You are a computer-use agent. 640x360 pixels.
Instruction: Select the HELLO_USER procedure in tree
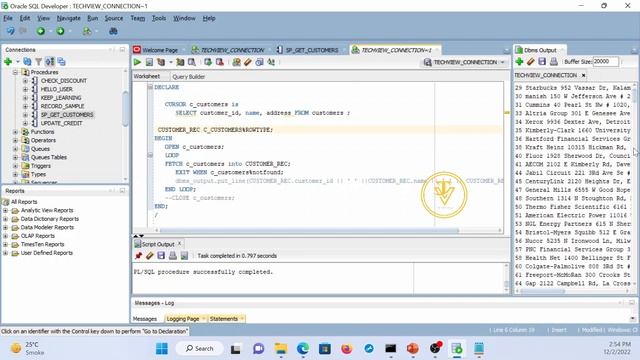pyautogui.click(x=57, y=89)
